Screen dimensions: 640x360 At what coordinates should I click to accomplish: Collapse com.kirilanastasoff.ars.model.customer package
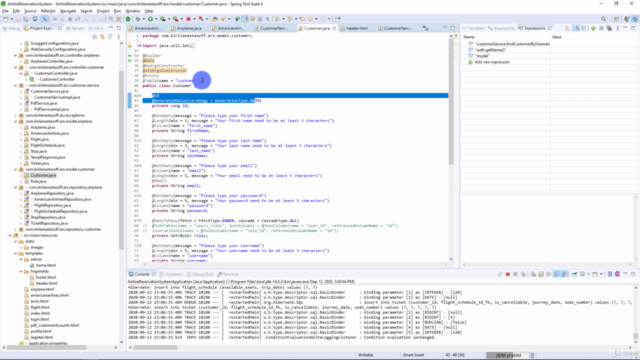[16, 169]
